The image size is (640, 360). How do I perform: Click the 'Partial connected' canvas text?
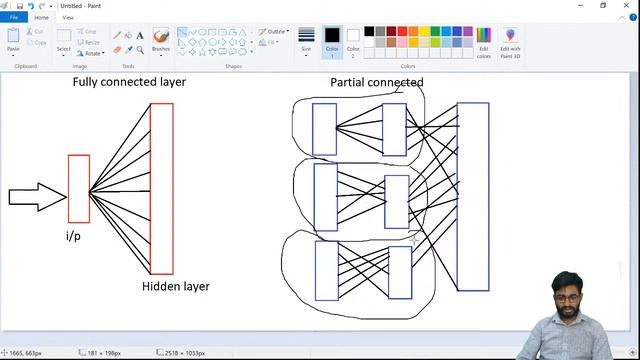(377, 82)
